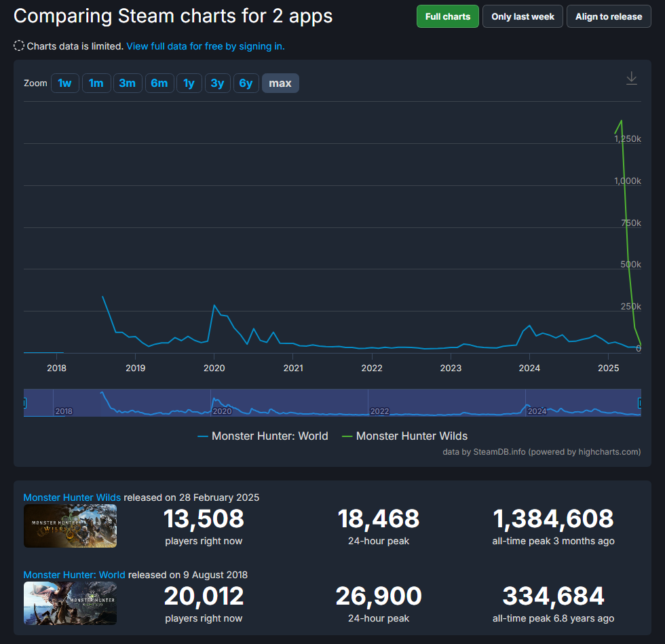Select the max zoom range
Viewport: 665px width, 644px height.
click(x=280, y=83)
